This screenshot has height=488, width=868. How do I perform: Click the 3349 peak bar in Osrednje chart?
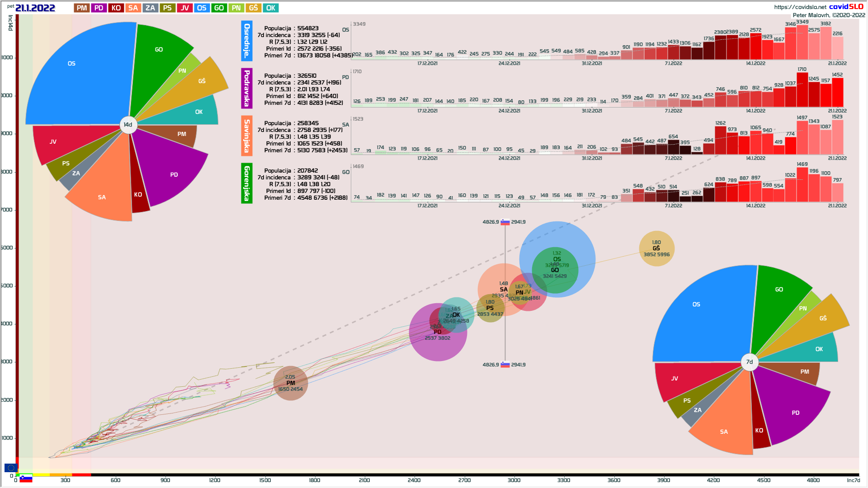click(x=802, y=43)
